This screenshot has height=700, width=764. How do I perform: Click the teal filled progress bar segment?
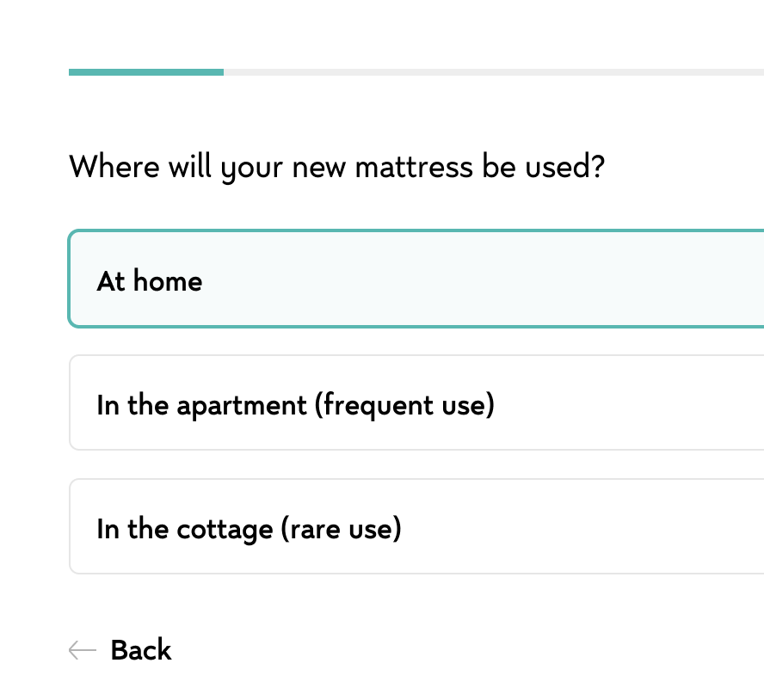pyautogui.click(x=146, y=72)
